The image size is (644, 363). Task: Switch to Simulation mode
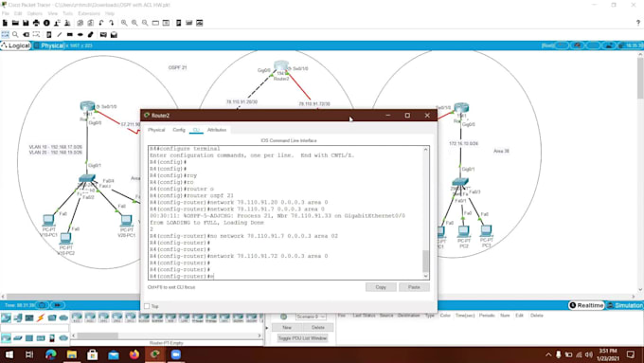click(624, 305)
